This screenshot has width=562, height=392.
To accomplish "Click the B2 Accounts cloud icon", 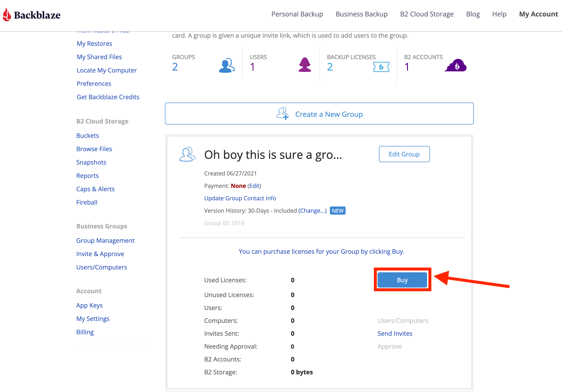I will (x=455, y=65).
